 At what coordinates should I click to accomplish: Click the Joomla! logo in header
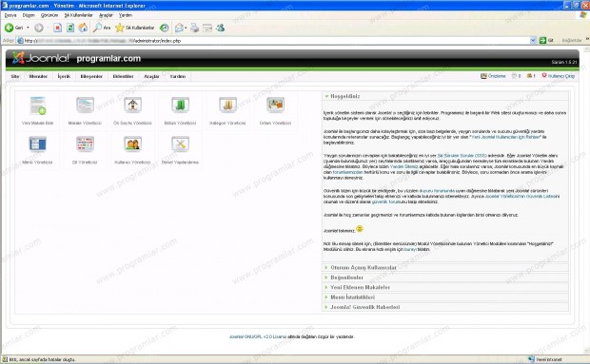41,58
